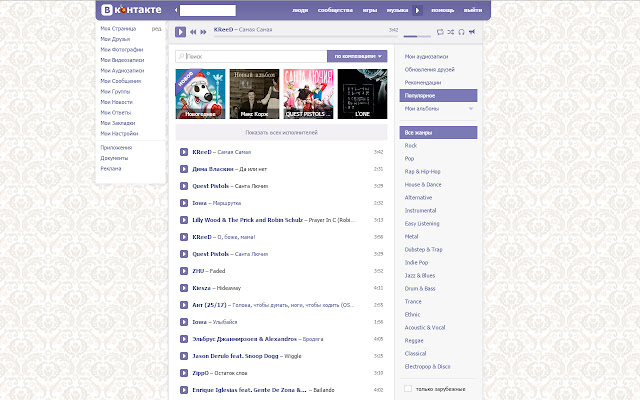Play IOWA – Маршрутка track
The image size is (640, 400).
[x=184, y=203]
